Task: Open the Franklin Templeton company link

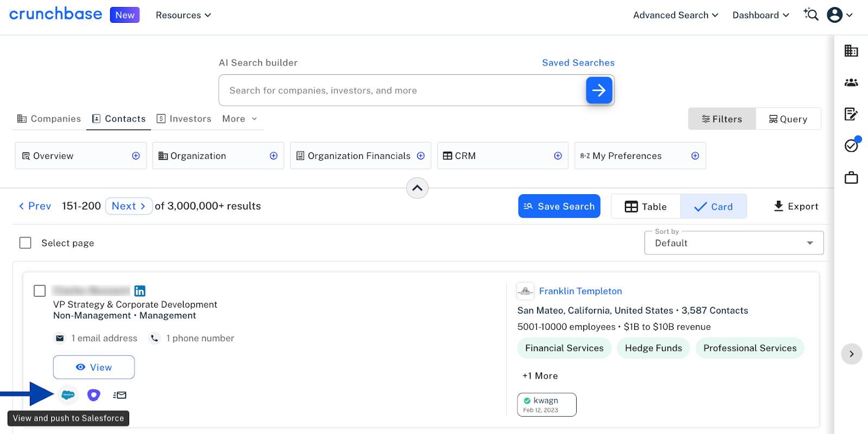Action: (x=580, y=291)
